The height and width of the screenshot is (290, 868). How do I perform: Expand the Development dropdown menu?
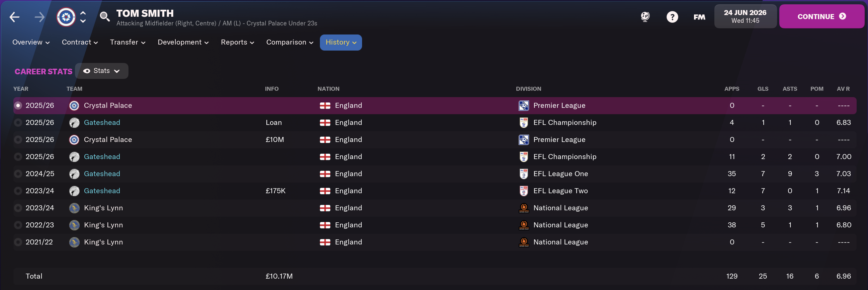(183, 43)
